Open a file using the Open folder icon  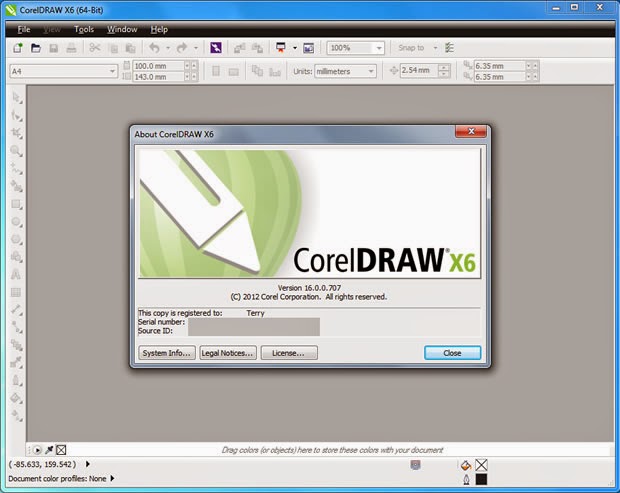(x=36, y=48)
